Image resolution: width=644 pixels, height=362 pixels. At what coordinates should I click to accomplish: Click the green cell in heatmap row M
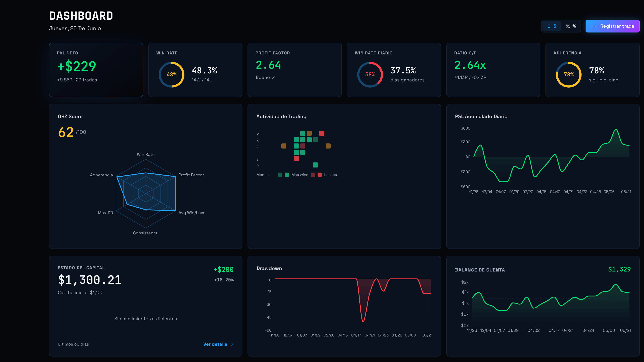click(303, 133)
